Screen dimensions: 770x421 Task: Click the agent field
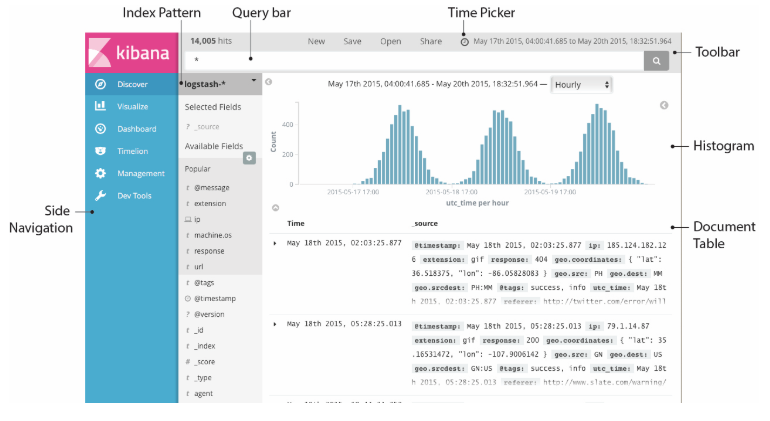tap(203, 393)
